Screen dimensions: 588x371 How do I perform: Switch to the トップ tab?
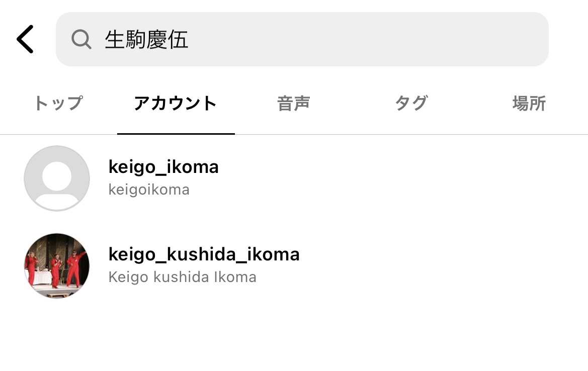[58, 103]
